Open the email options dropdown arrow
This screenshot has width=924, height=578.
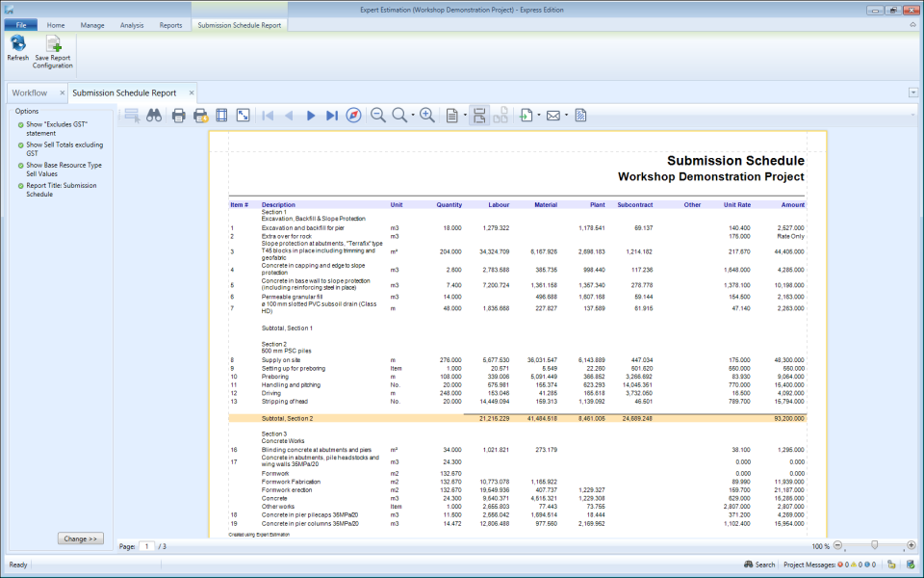click(564, 115)
